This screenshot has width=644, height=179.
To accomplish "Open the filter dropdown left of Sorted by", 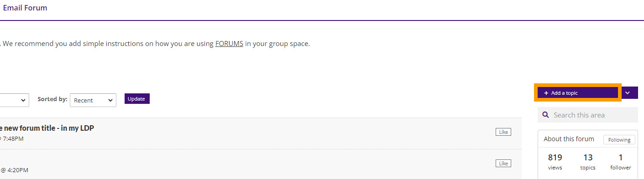I will click(15, 100).
